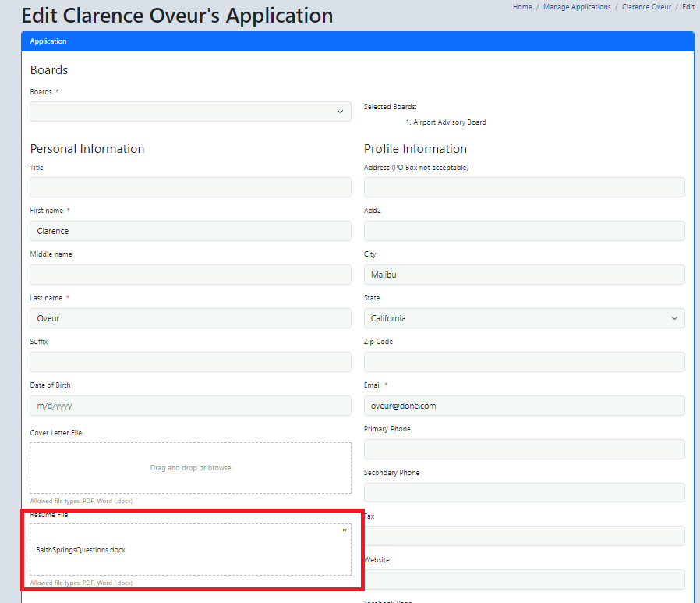
Task: Edit the City field containing Malibu
Action: click(x=524, y=275)
